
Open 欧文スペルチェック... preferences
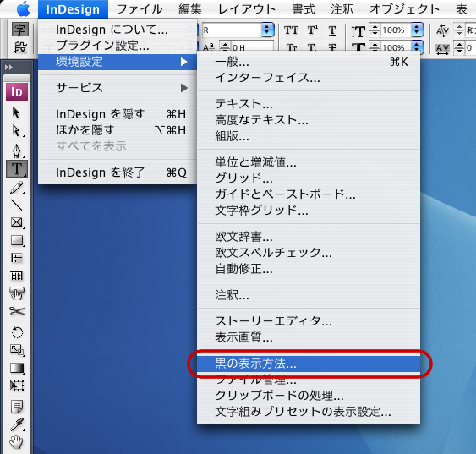pyautogui.click(x=309, y=253)
